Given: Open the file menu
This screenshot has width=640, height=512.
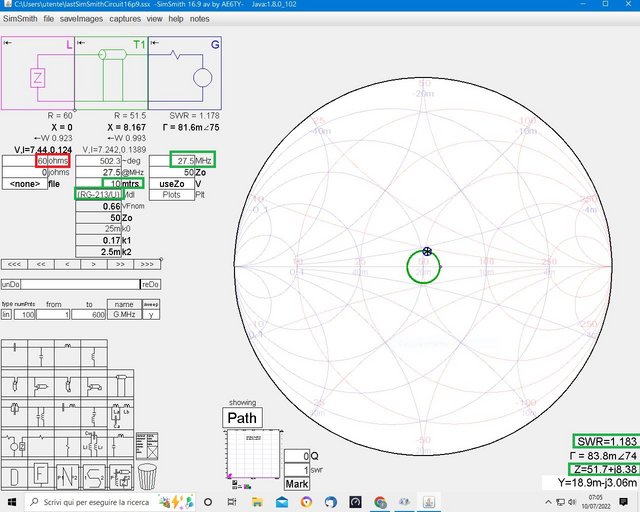Looking at the screenshot, I should pos(49,19).
